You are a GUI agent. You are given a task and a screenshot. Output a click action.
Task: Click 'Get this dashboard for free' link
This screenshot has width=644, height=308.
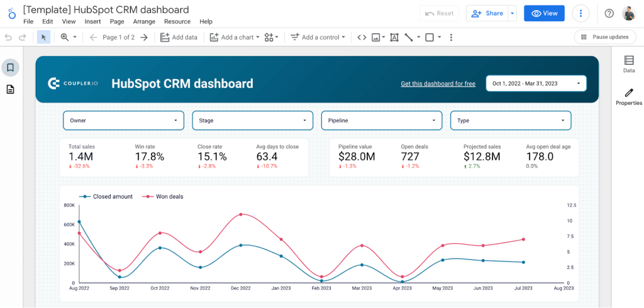tap(438, 84)
